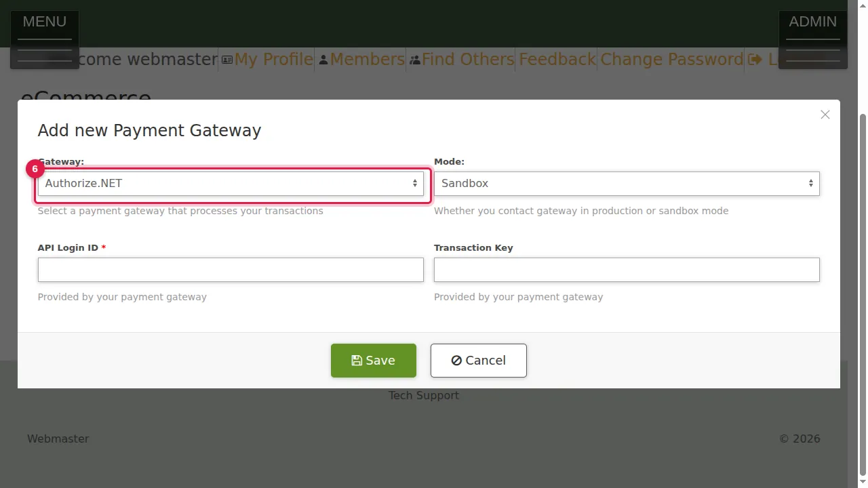The width and height of the screenshot is (868, 488).
Task: Click hint 'Select a payment gateway that processes your transactions'
Action: (180, 211)
